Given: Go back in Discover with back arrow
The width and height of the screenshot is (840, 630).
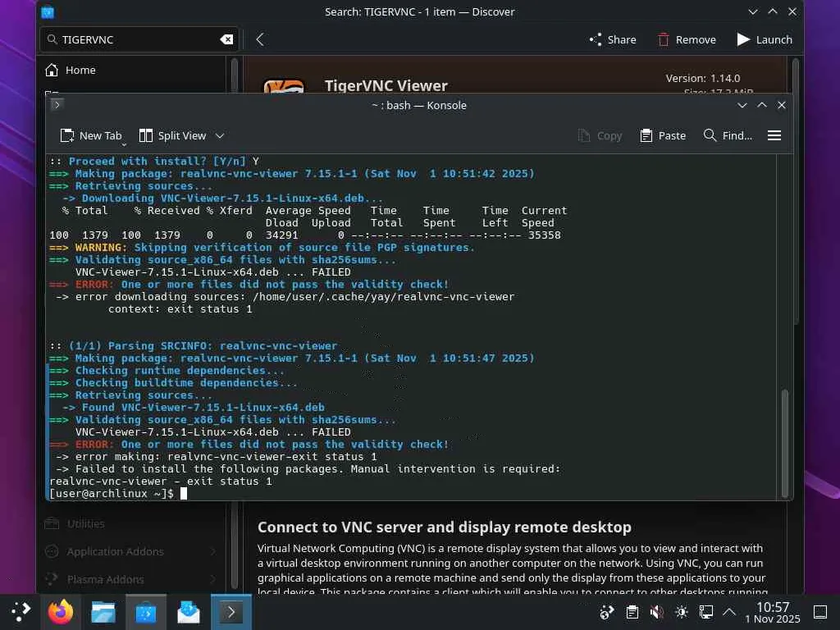Looking at the screenshot, I should (260, 39).
